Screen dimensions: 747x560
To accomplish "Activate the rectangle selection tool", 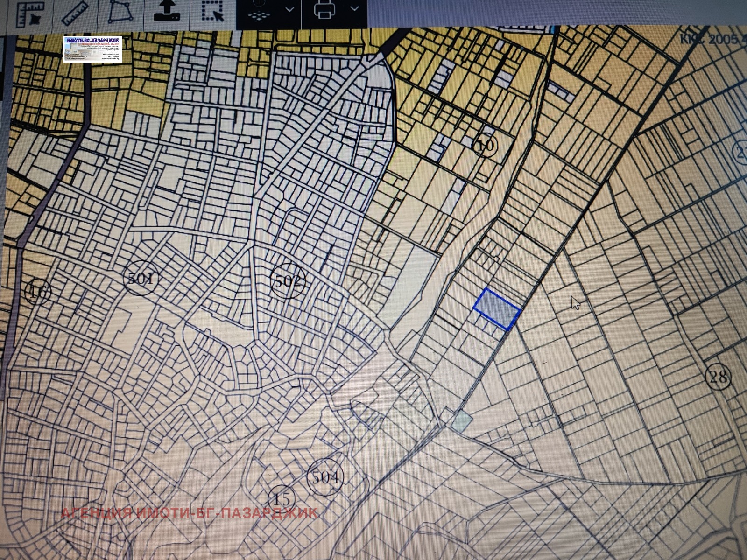I will coord(212,12).
